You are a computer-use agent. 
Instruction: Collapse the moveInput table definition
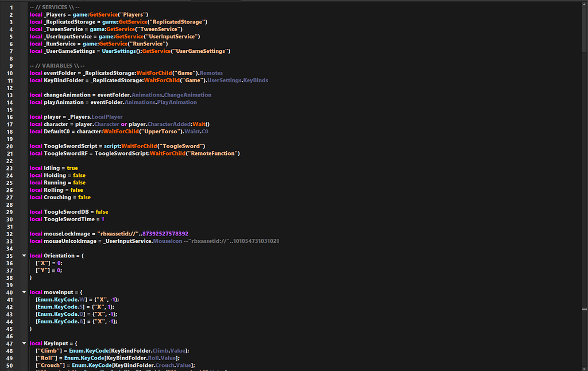[x=24, y=292]
